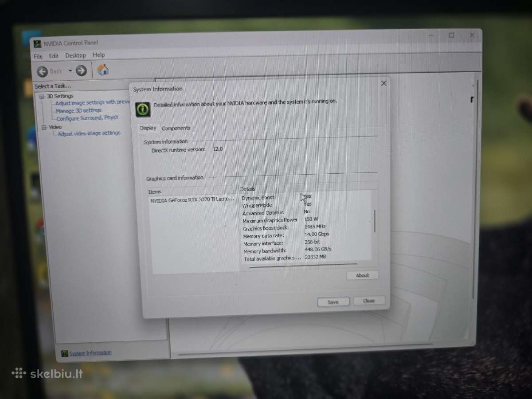
Task: Click the Memory bandwidth row
Action: pyautogui.click(x=288, y=250)
